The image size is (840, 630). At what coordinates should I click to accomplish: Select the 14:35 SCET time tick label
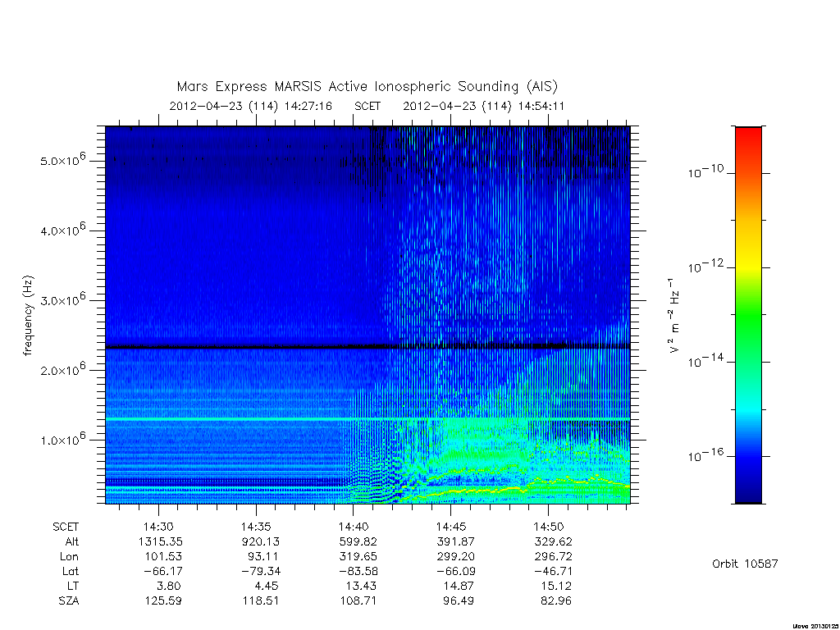point(256,527)
